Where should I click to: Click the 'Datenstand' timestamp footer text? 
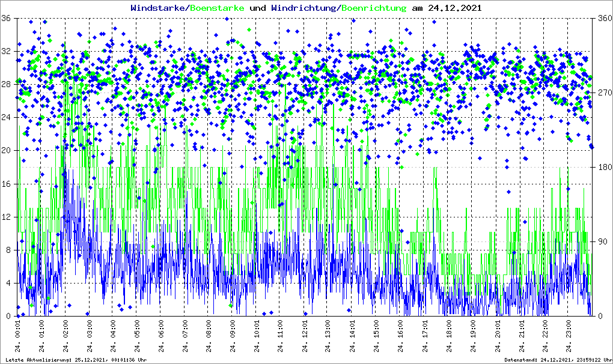point(557,360)
